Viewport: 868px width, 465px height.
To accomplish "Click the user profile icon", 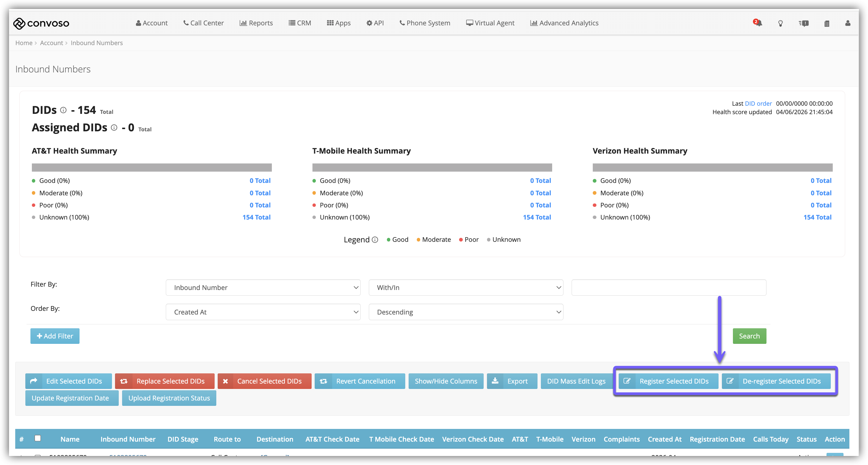I will [848, 23].
